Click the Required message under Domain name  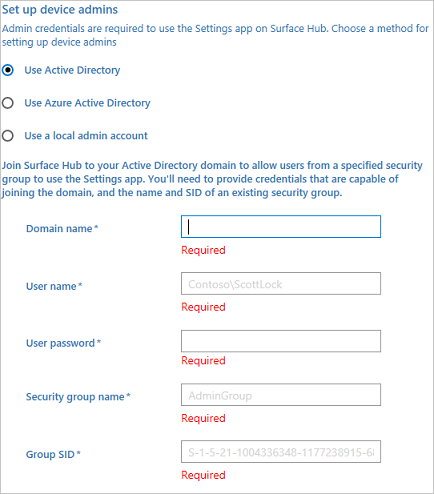(x=203, y=250)
